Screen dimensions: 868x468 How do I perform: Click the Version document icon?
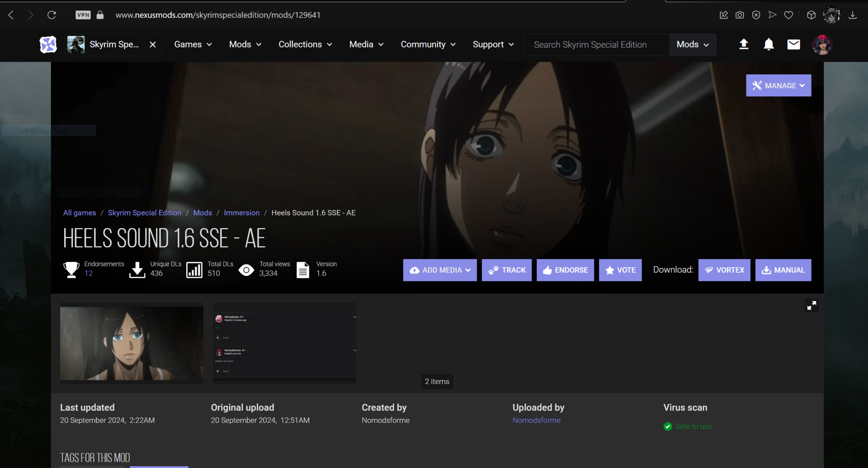(x=303, y=270)
